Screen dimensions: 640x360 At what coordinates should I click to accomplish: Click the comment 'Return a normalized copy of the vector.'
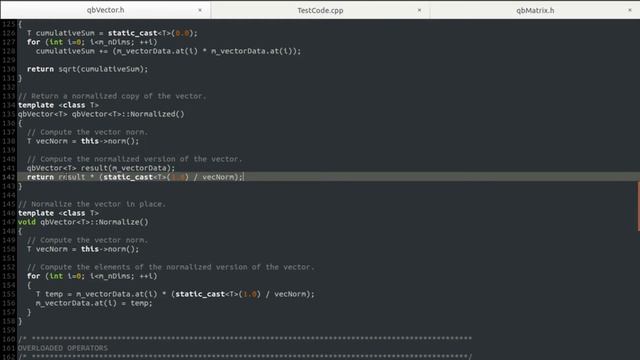click(112, 96)
